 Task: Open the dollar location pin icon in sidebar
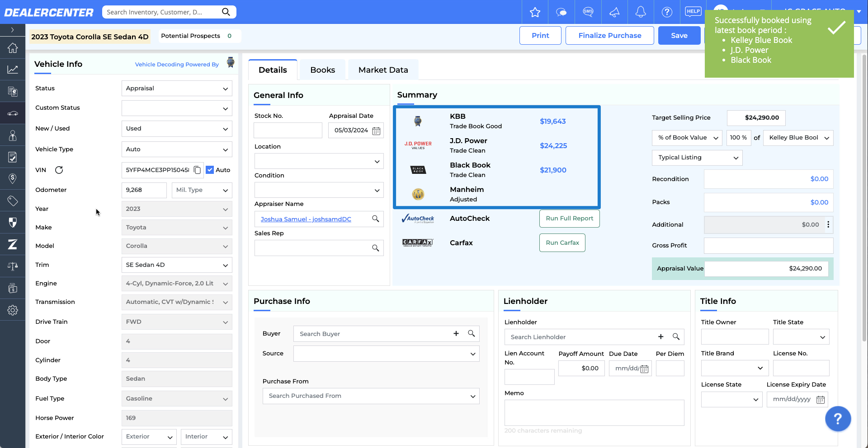(x=13, y=179)
